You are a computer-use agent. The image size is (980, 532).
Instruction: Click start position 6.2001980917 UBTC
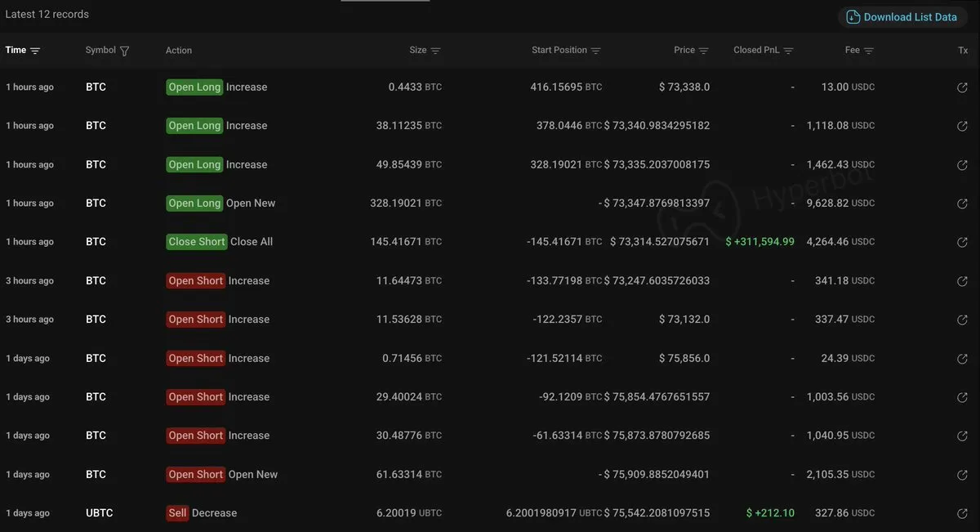[555, 513]
